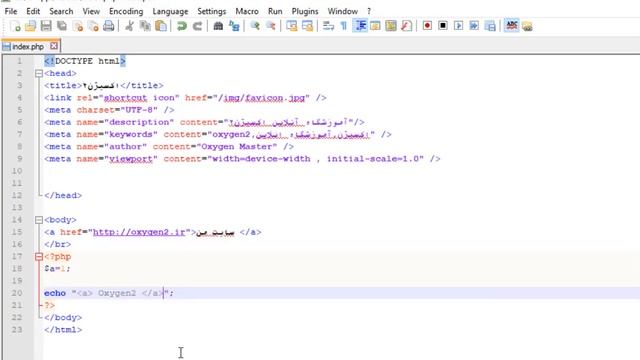This screenshot has height=360, width=640.
Task: Toggle the Document Map icon
Action: [391, 26]
